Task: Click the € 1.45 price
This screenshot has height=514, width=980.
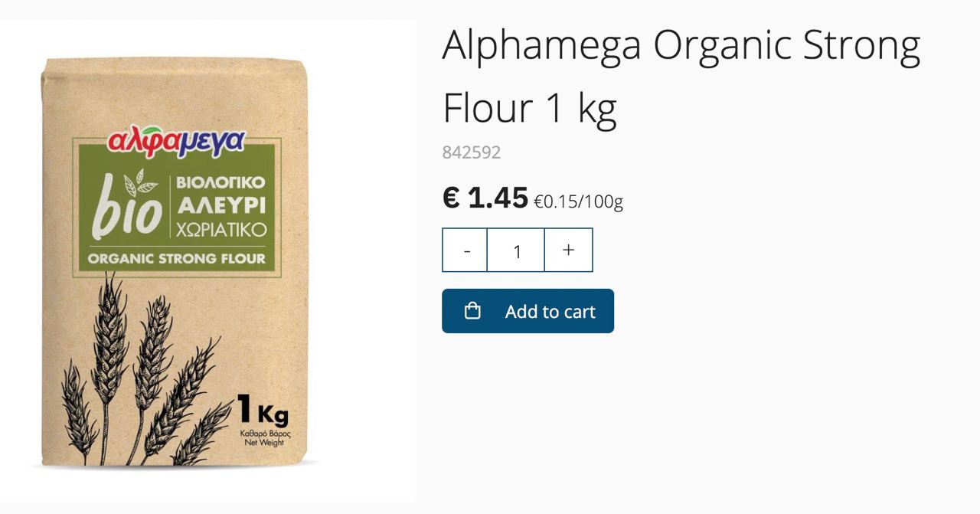Action: click(485, 198)
